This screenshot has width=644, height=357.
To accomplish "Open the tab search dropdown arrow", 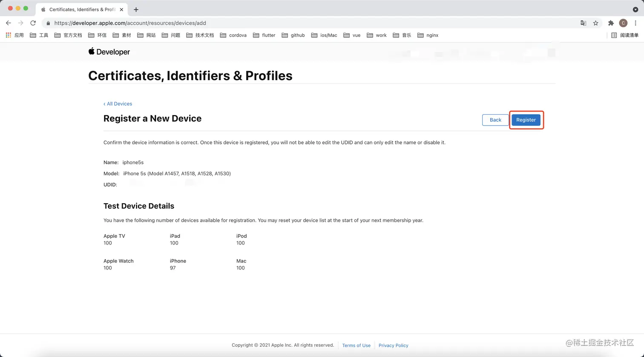I will (x=635, y=9).
